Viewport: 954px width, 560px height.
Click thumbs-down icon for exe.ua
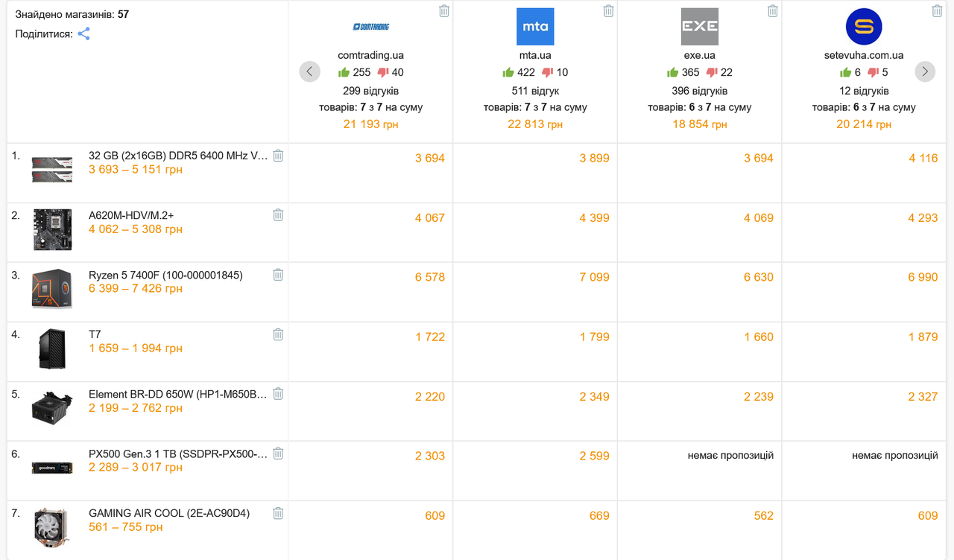click(712, 72)
